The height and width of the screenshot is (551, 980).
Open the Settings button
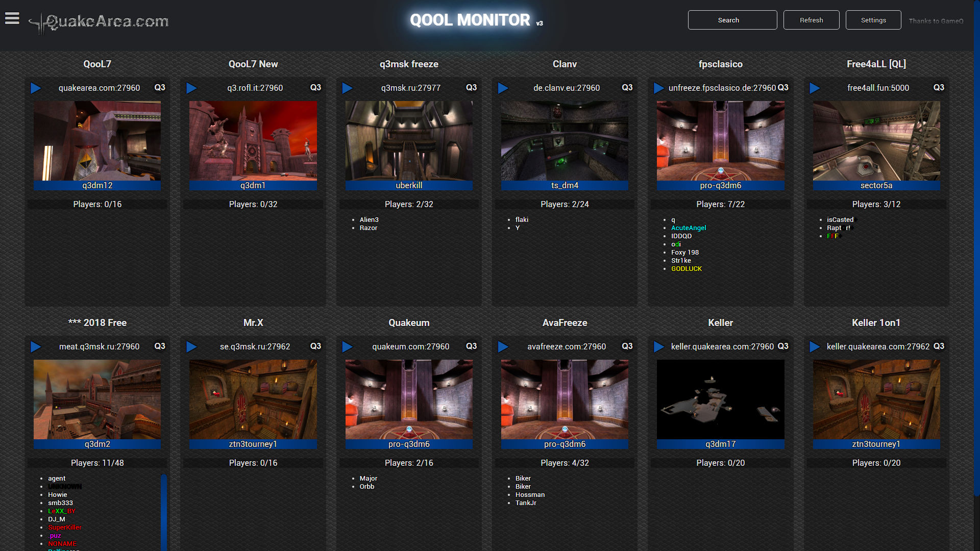pyautogui.click(x=873, y=20)
